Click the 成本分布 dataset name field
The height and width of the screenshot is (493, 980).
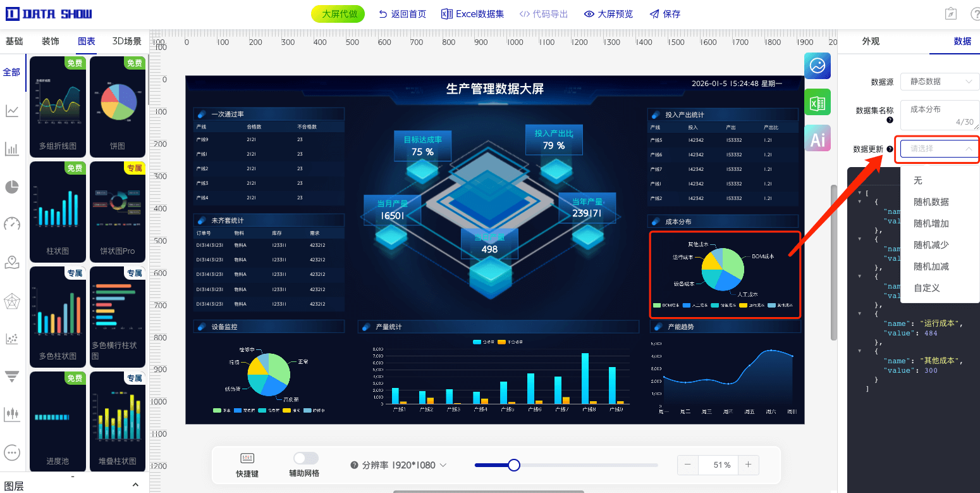tap(940, 109)
